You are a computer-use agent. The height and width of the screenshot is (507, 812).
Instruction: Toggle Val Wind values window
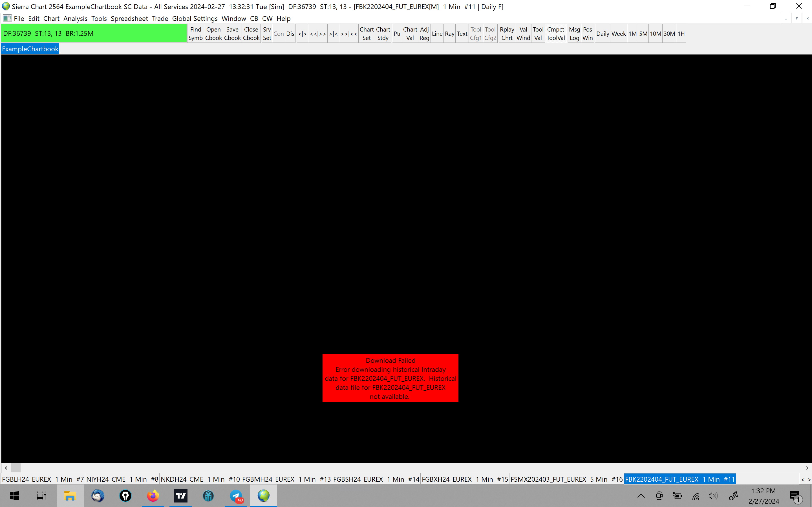pyautogui.click(x=523, y=34)
